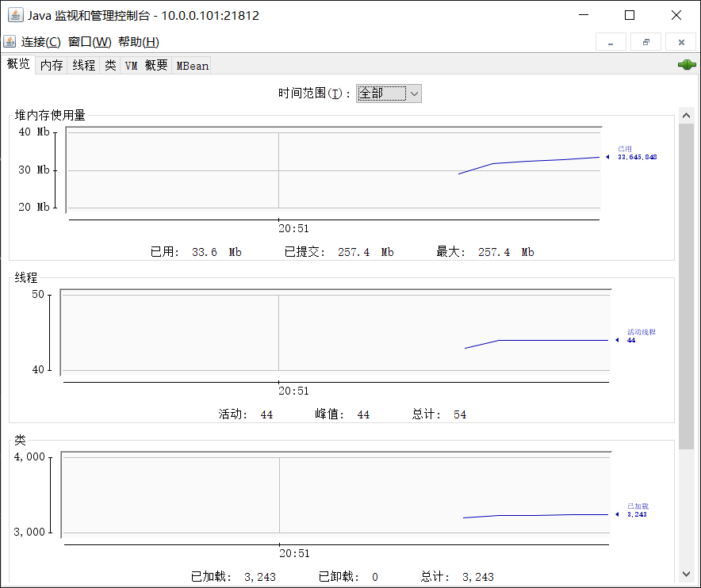Click the class 总计 value 3,243
701x588 pixels.
point(478,577)
